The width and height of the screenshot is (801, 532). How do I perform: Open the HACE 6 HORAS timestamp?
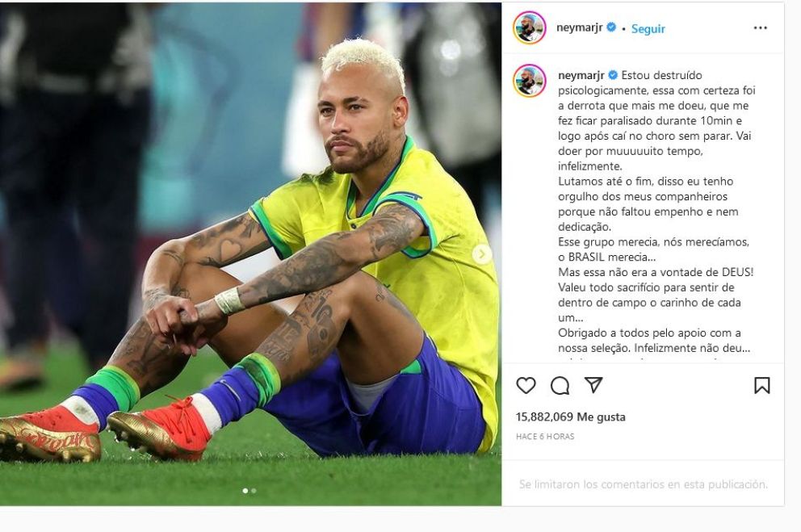tap(545, 436)
